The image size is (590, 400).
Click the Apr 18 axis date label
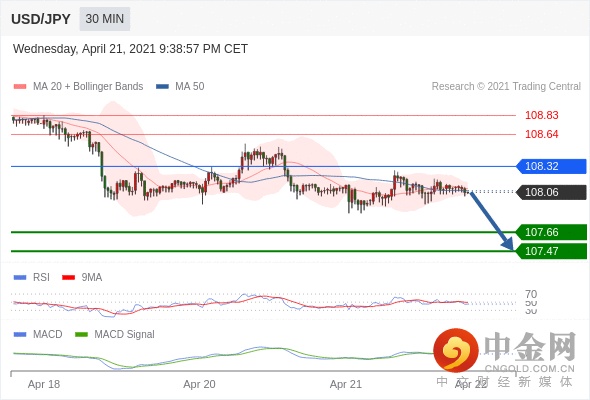44,384
